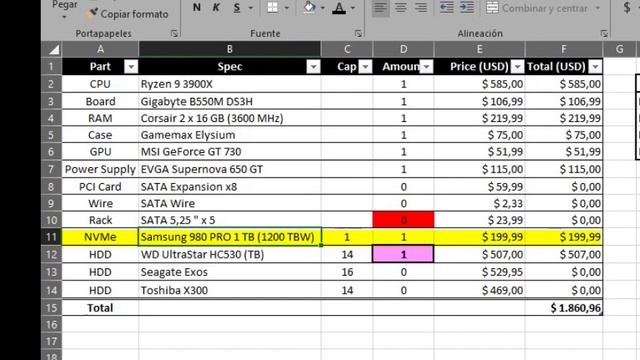Click cell 'SATA Expansion x8'
Viewport: 640px width, 360px height.
(230, 187)
